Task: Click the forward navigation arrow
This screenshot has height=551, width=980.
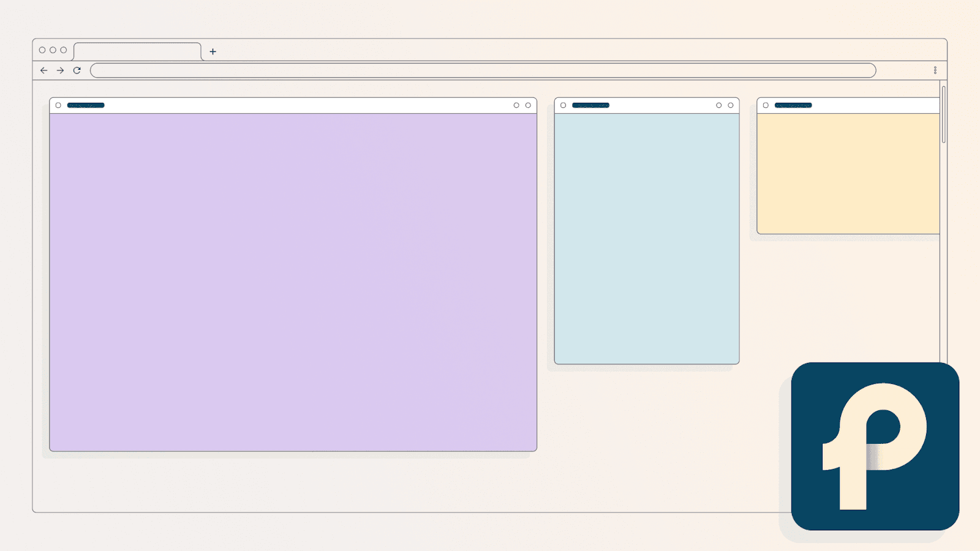Action: pyautogui.click(x=60, y=70)
